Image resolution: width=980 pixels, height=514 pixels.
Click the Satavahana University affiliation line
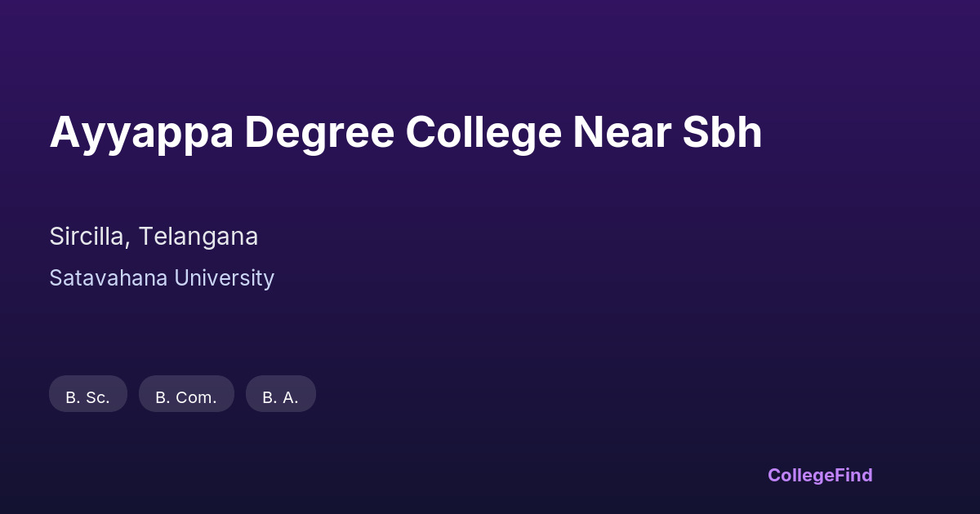[162, 278]
